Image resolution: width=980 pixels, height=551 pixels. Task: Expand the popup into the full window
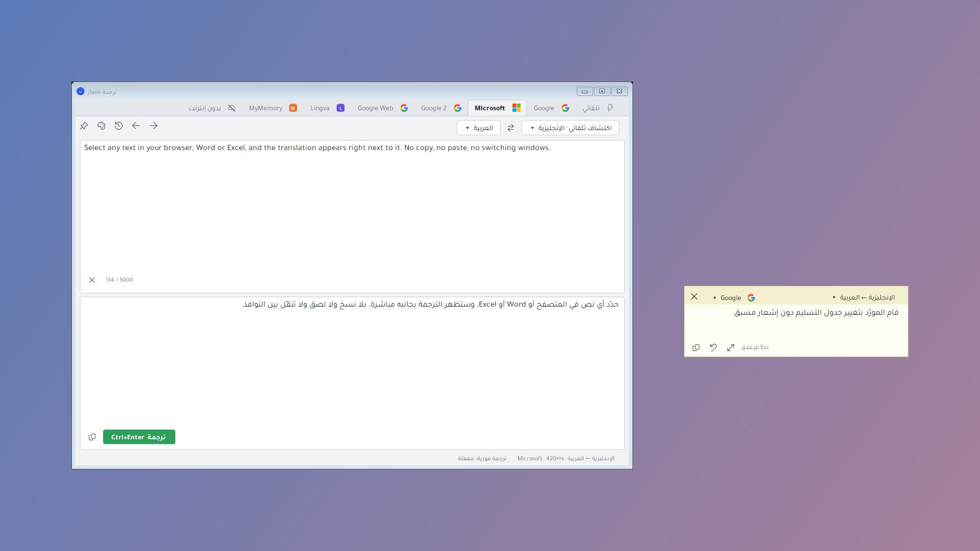(x=731, y=347)
